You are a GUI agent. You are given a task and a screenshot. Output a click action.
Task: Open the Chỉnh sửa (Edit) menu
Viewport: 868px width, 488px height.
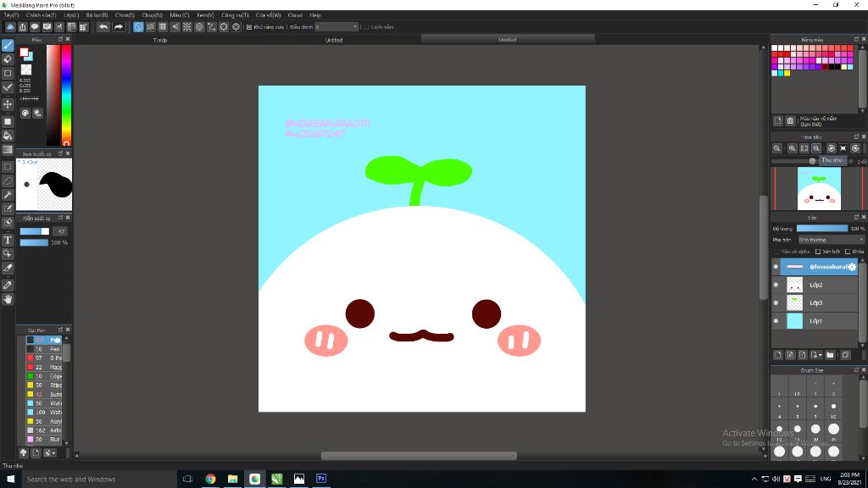tap(41, 15)
